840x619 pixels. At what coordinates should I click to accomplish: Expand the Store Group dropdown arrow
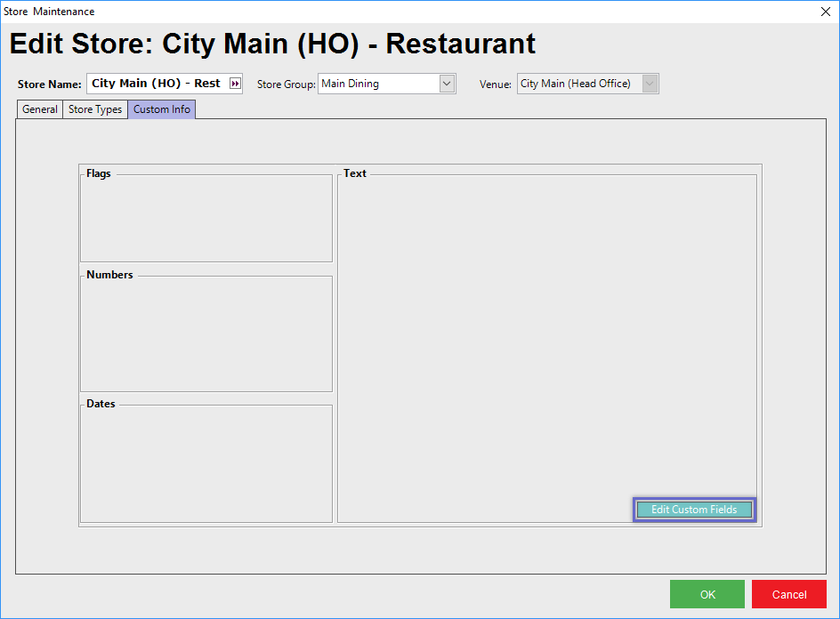[x=447, y=84]
